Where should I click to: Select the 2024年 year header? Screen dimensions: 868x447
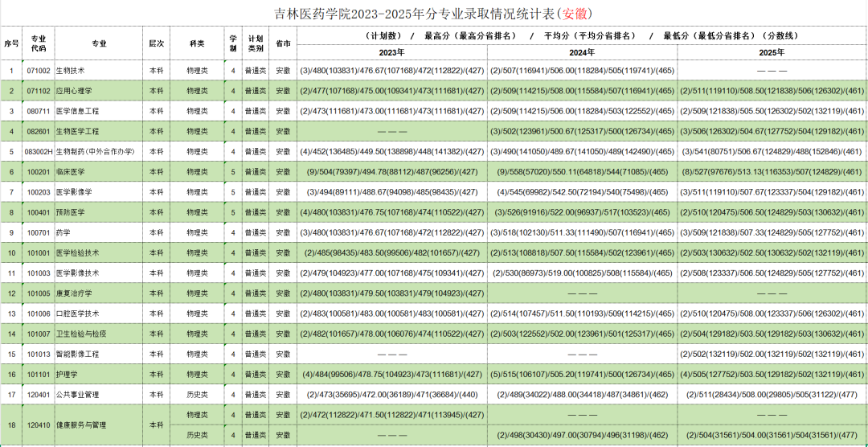coord(582,52)
